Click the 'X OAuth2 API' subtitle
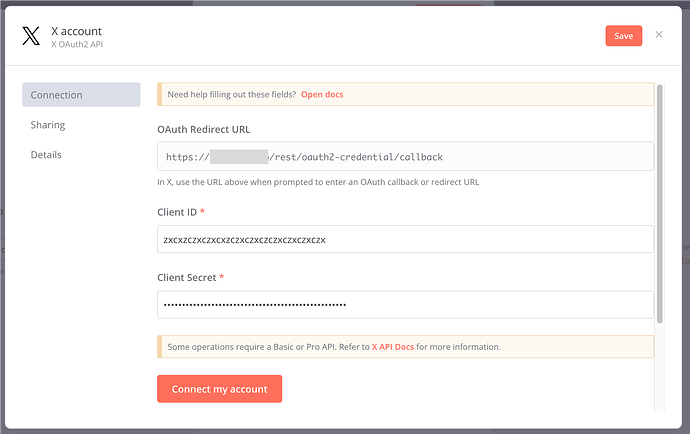The width and height of the screenshot is (690, 434). coord(77,44)
